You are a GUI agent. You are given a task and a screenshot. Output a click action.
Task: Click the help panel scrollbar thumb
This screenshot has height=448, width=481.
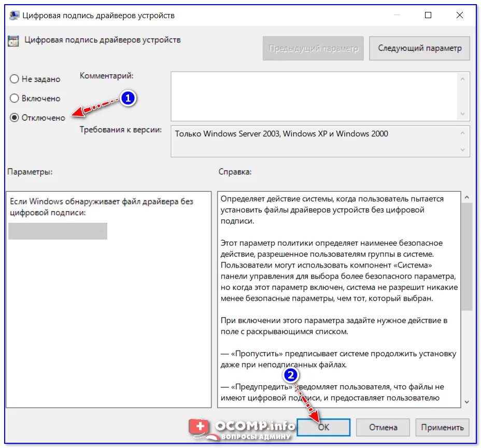466,257
